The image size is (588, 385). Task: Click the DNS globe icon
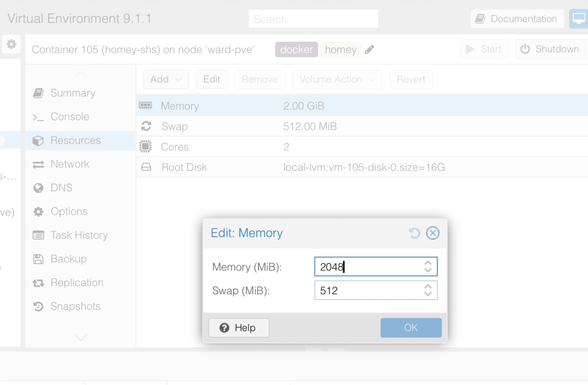39,187
